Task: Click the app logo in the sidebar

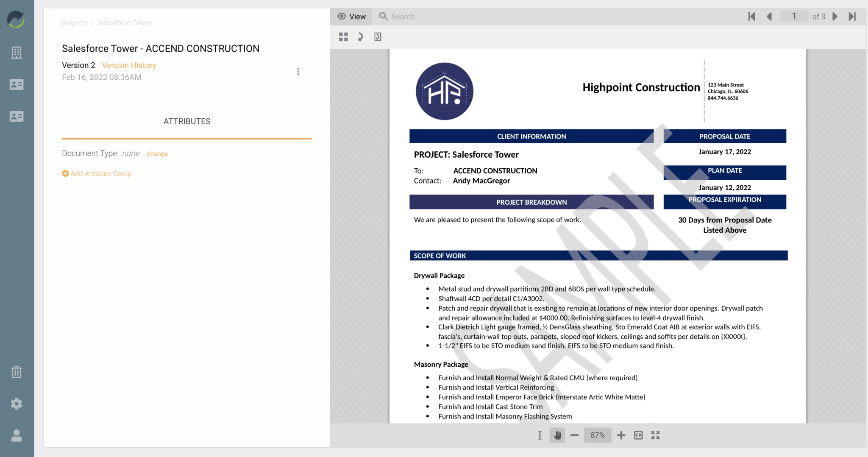Action: tap(16, 20)
